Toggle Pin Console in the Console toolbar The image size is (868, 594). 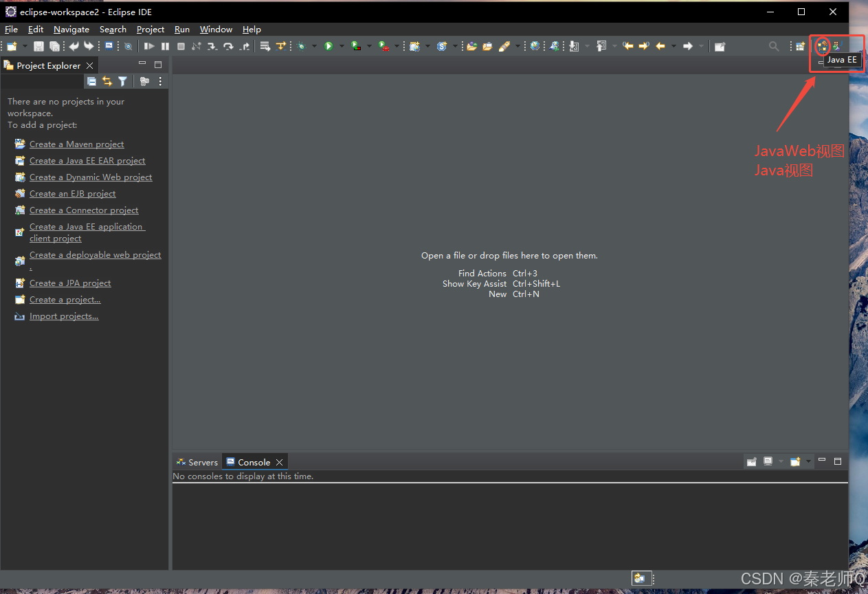[x=751, y=461]
